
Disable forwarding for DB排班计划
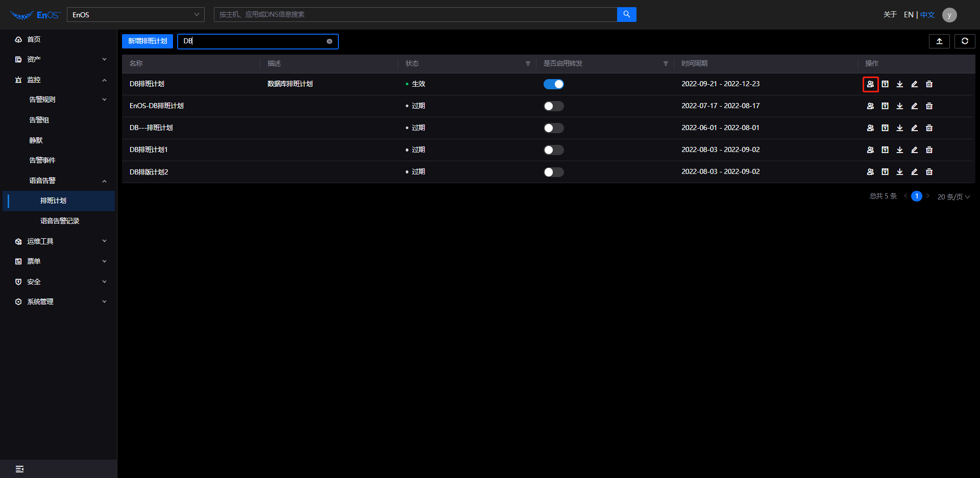[553, 84]
